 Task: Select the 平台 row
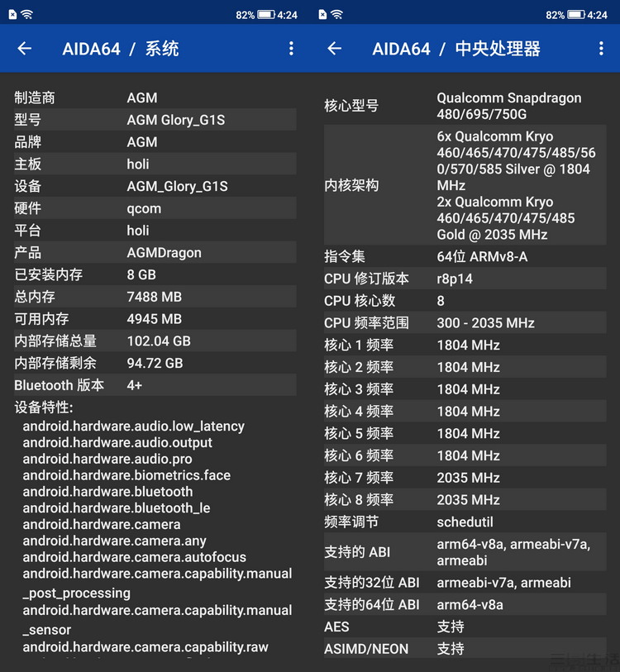[155, 231]
